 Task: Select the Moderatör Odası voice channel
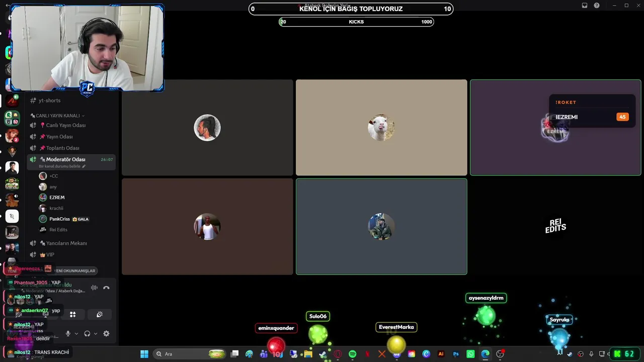tap(71, 162)
